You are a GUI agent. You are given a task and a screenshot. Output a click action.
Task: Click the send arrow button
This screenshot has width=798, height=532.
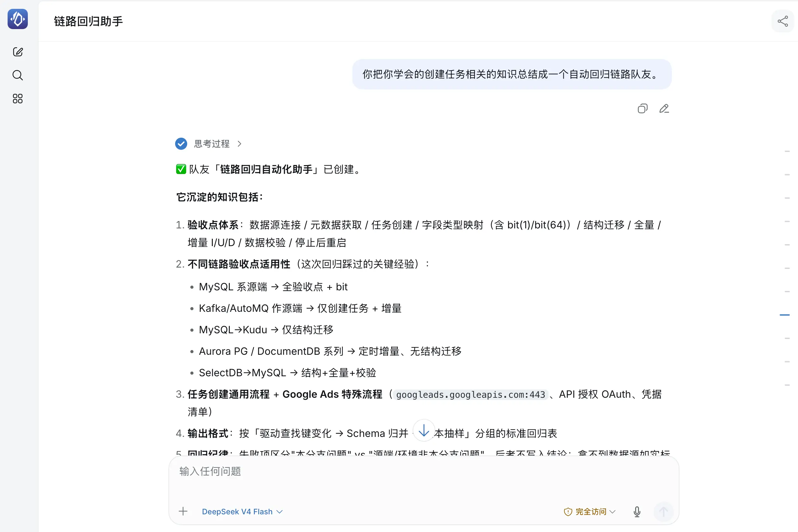click(x=664, y=512)
